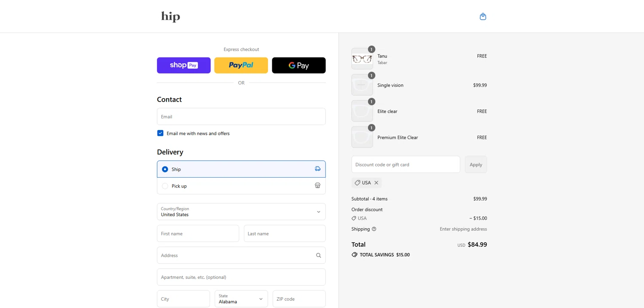Pay with Shop Pay express checkout
The width and height of the screenshot is (644, 308).
pyautogui.click(x=184, y=65)
